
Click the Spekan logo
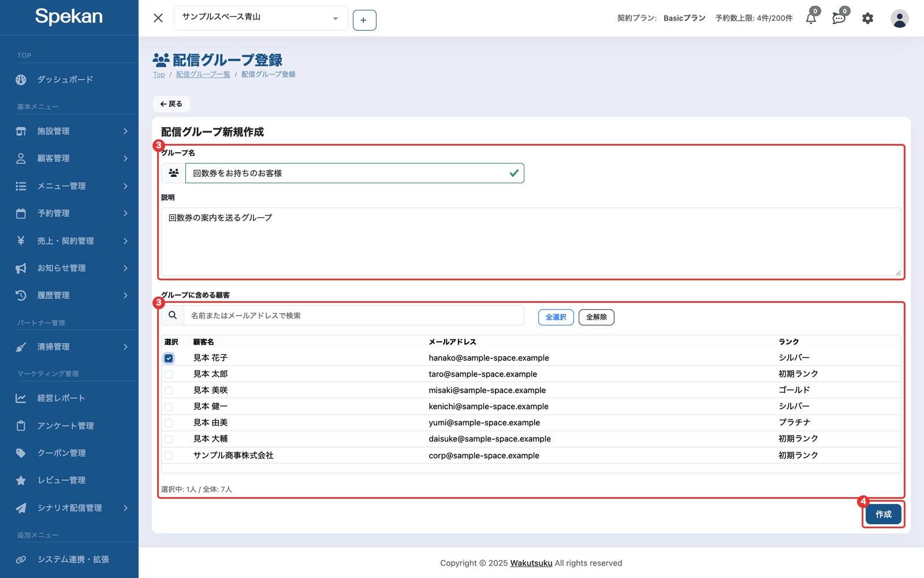pos(69,16)
